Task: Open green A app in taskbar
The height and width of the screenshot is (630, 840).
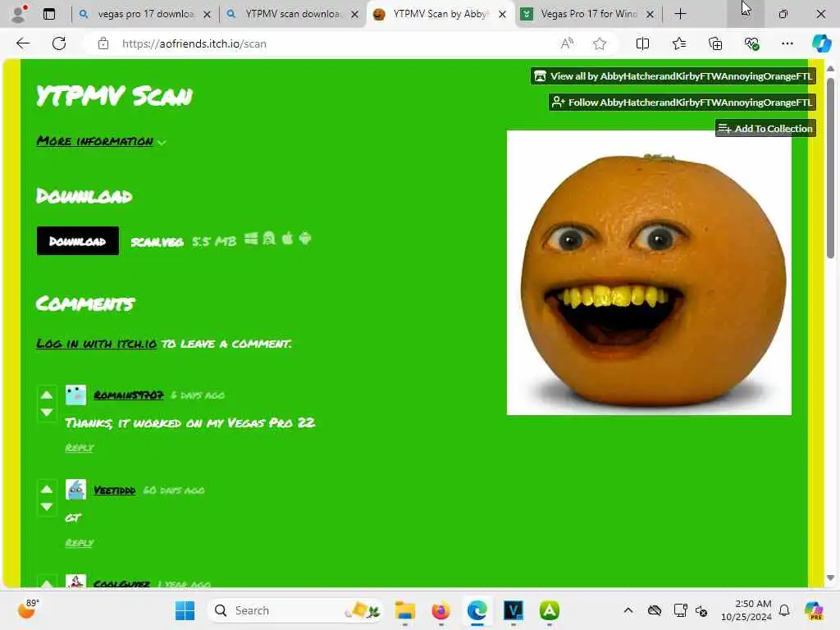Action: pos(549,610)
